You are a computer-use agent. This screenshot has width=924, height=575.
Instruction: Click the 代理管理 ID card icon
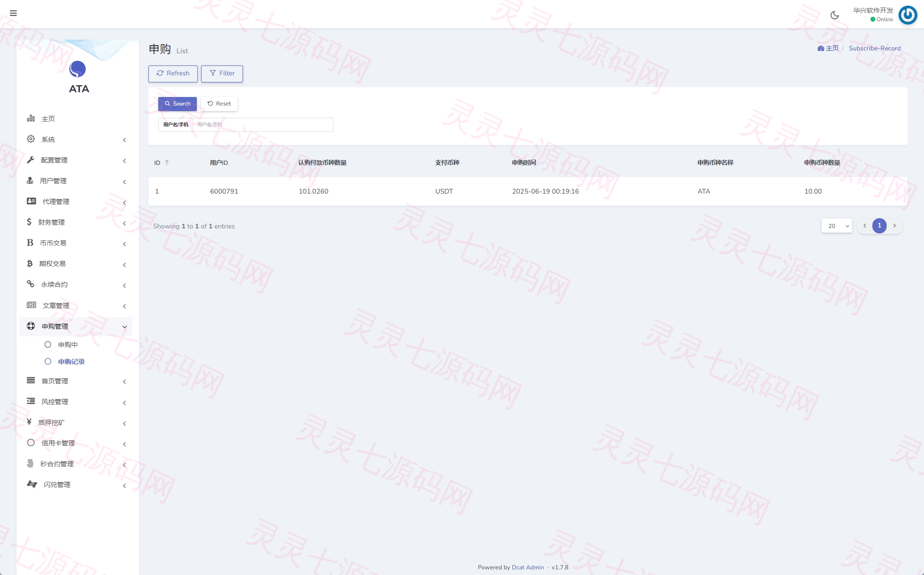pos(32,201)
